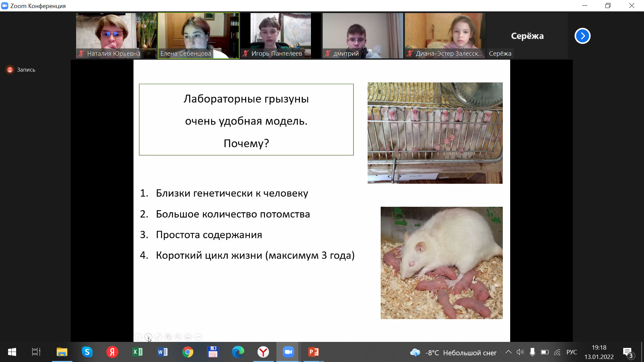644x362 pixels.
Task: Activate the slideshow zoom magnifier icon
Action: pyautogui.click(x=178, y=337)
